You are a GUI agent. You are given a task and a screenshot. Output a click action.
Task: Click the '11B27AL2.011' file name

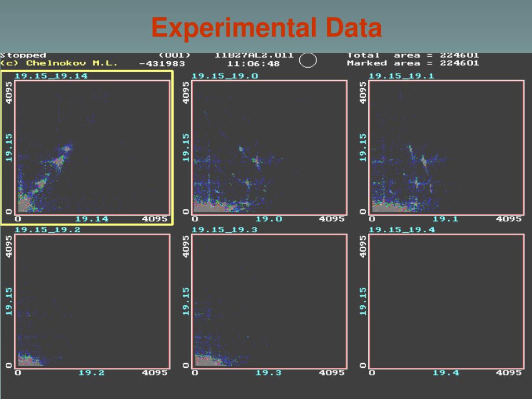tap(254, 55)
